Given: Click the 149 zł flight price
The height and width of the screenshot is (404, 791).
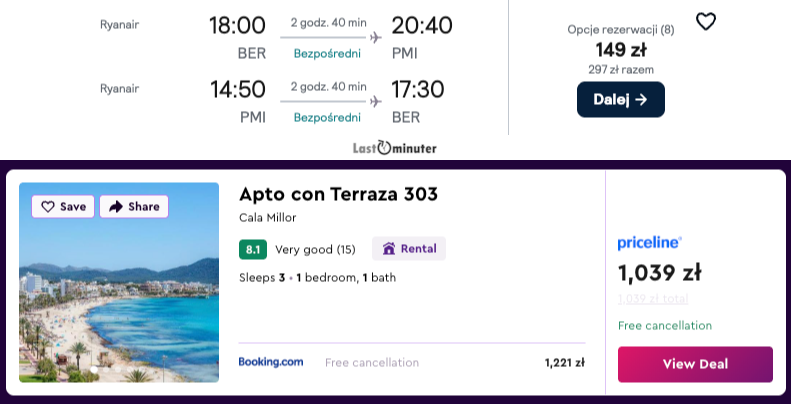Looking at the screenshot, I should [621, 51].
